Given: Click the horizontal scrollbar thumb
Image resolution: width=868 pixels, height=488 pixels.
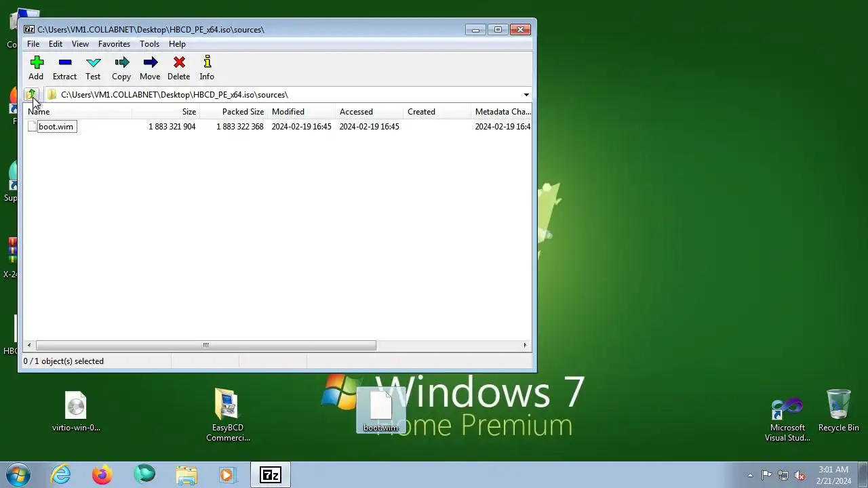Looking at the screenshot, I should click(205, 346).
